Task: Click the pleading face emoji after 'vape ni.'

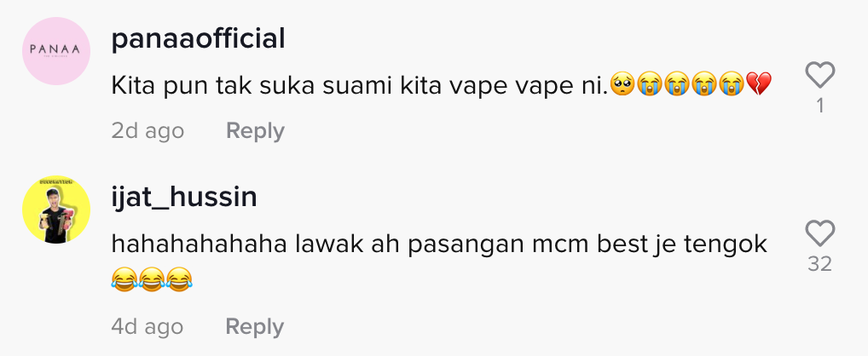Action: [x=622, y=84]
